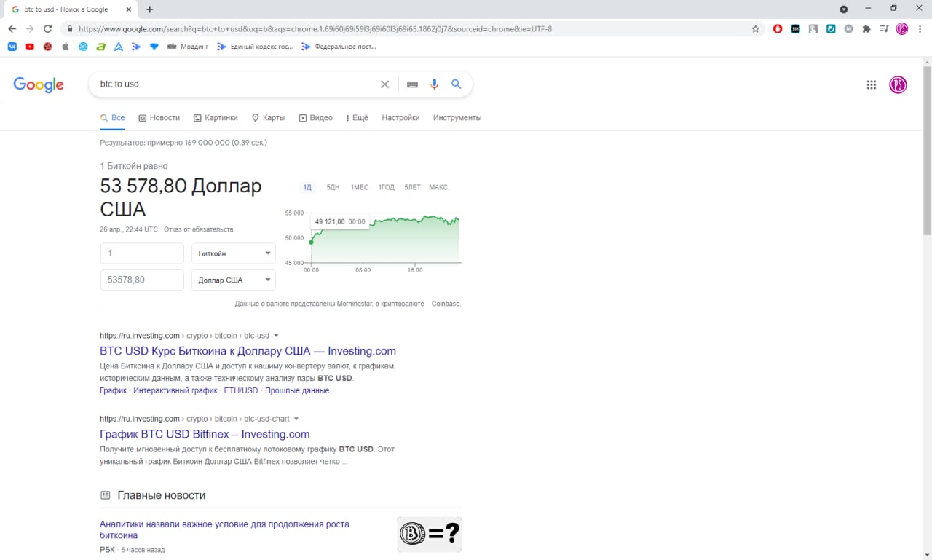Click the SIH extension icon

tap(796, 29)
